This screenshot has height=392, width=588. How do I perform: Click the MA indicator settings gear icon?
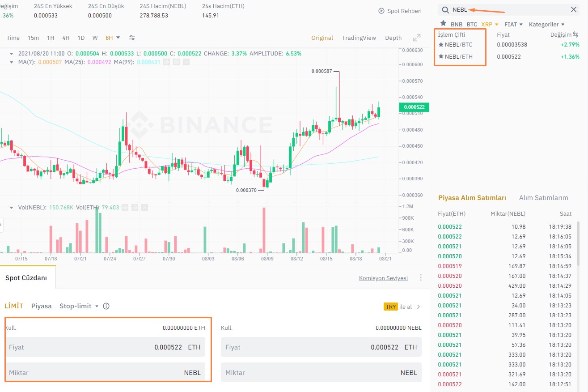click(x=176, y=62)
